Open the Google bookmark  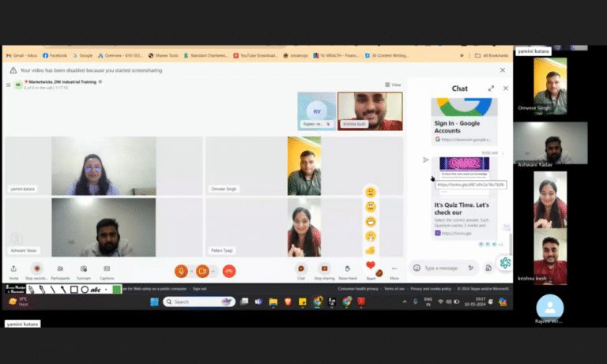tap(82, 55)
